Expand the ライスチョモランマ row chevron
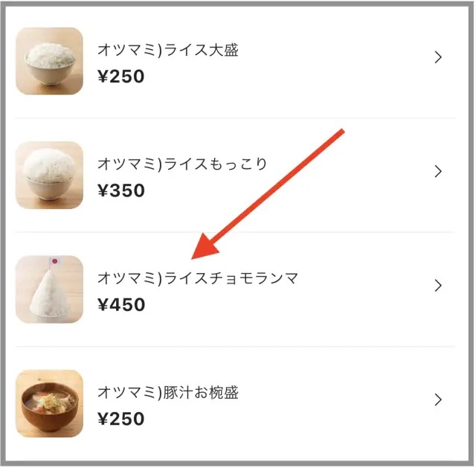The height and width of the screenshot is (468, 476). pyautogui.click(x=438, y=286)
